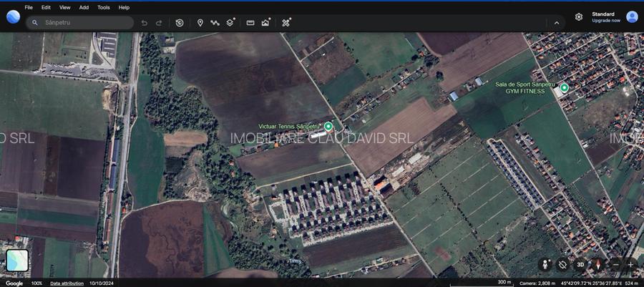Click the Upgrade now link
Image resolution: width=644 pixels, height=287 pixels.
click(605, 20)
